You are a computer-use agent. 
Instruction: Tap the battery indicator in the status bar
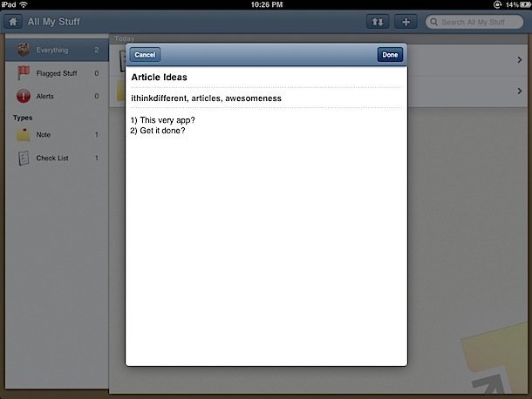523,5
